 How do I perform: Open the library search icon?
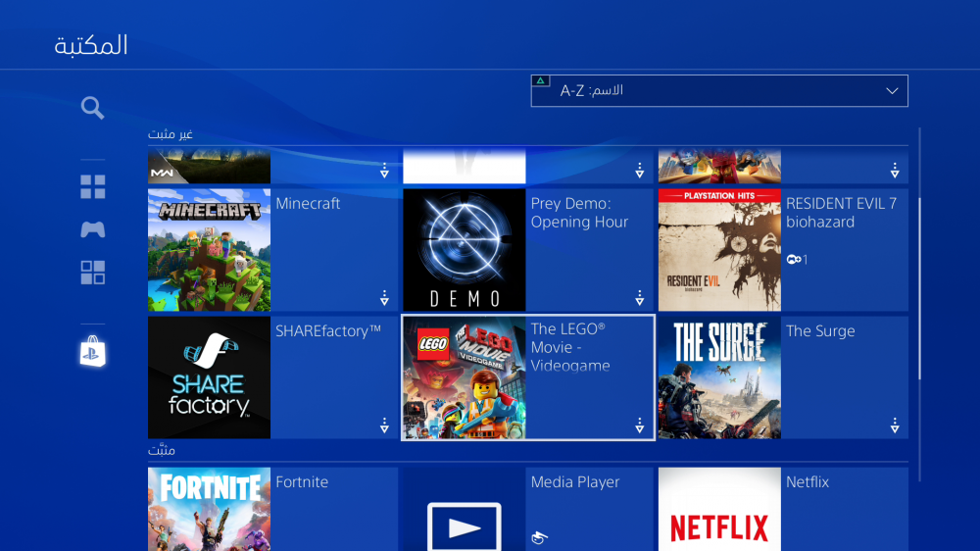point(92,108)
